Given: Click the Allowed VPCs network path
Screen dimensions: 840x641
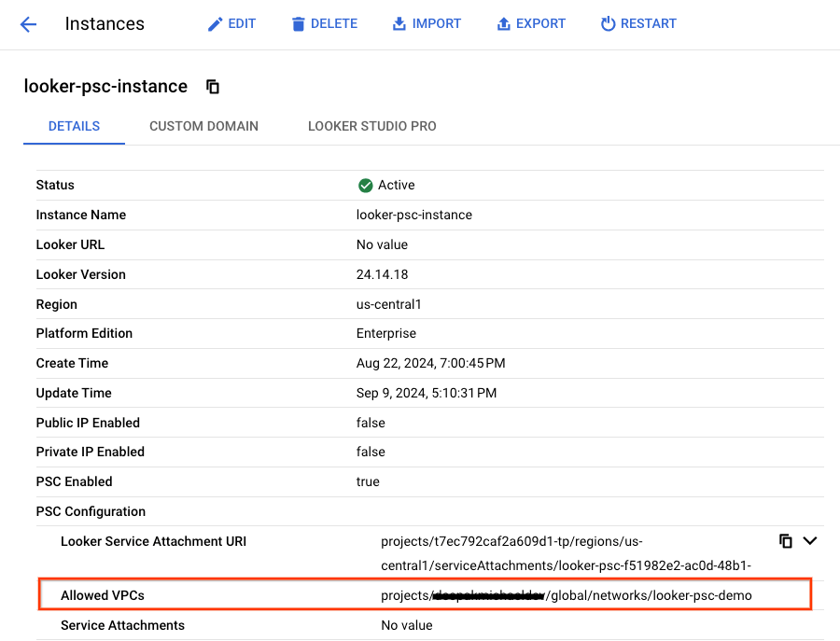Looking at the screenshot, I should pos(566,595).
